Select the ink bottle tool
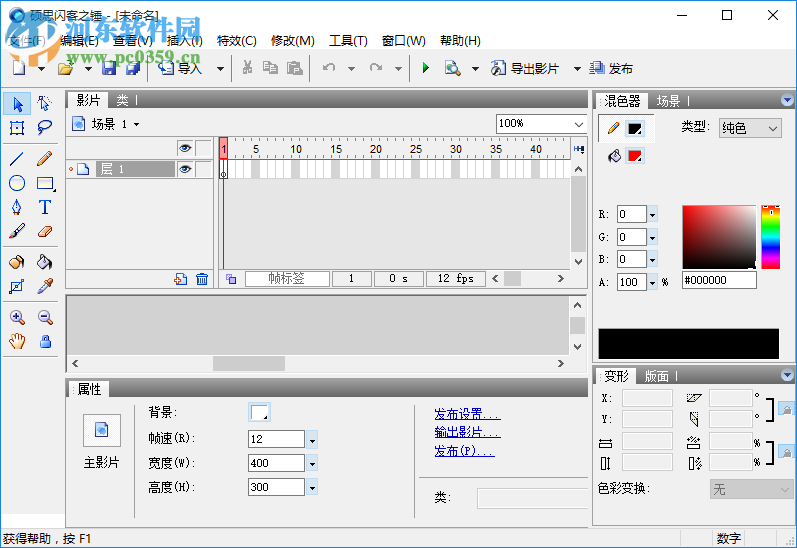Screen dimensions: 797x548 (x=17, y=262)
